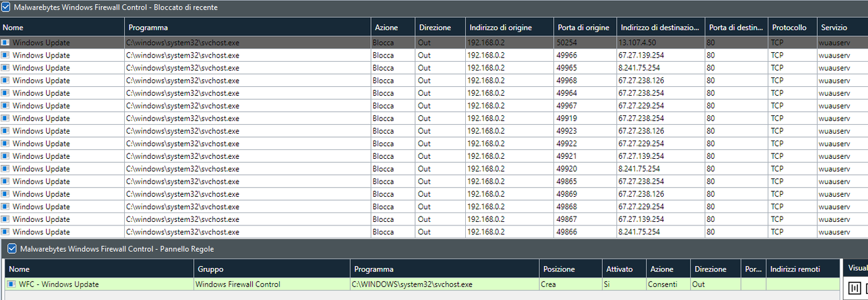Sort blocked list by Nome column
Viewport: 868px width, 300px height.
click(x=62, y=28)
